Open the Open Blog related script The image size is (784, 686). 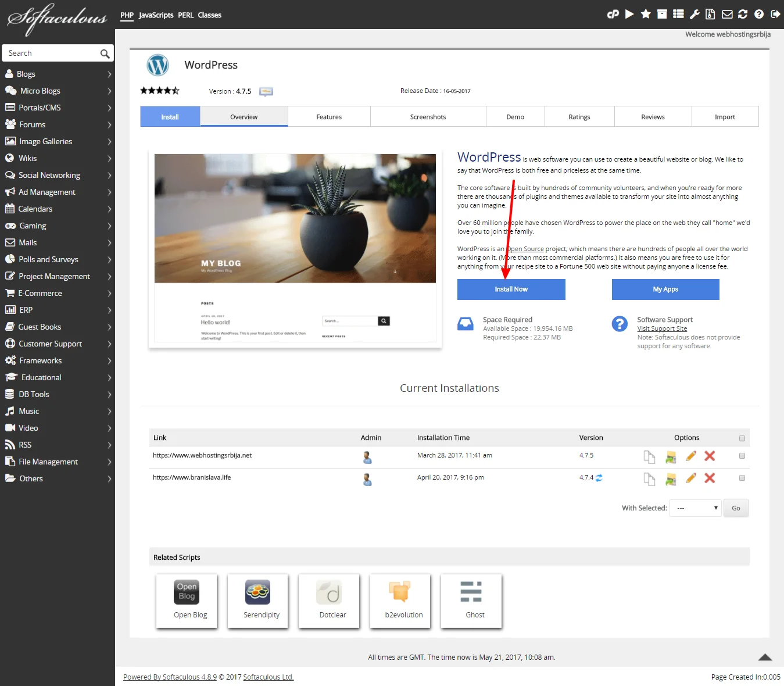(x=187, y=601)
